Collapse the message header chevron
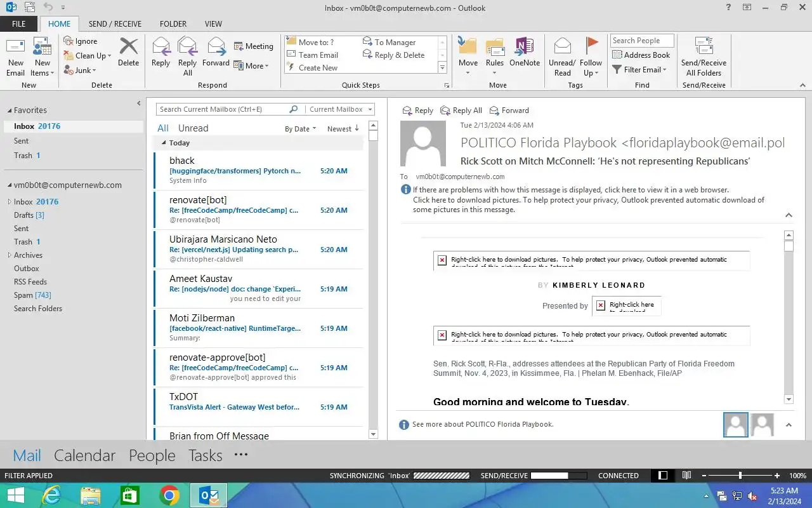The image size is (812, 508). pos(789,215)
